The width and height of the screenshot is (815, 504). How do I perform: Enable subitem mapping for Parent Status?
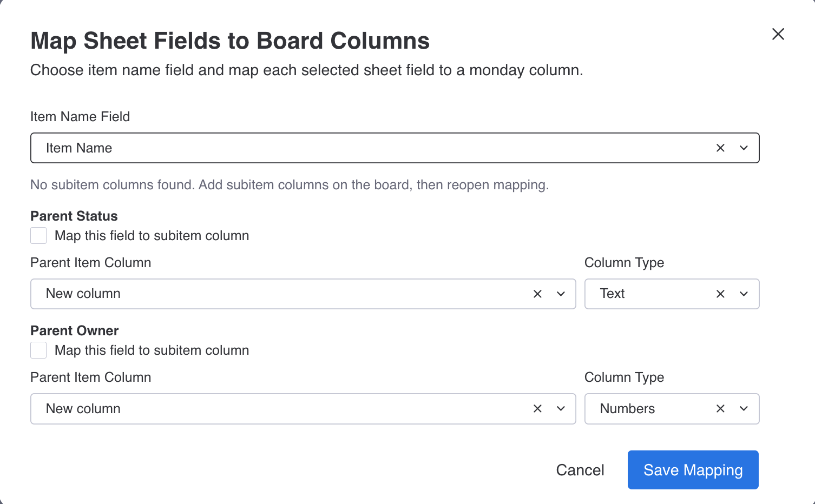[38, 236]
